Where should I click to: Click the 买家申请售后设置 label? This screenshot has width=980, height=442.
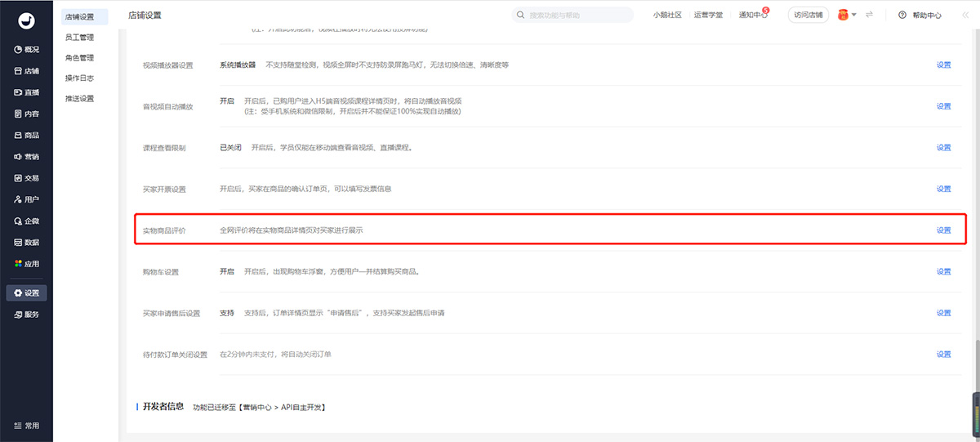(171, 314)
